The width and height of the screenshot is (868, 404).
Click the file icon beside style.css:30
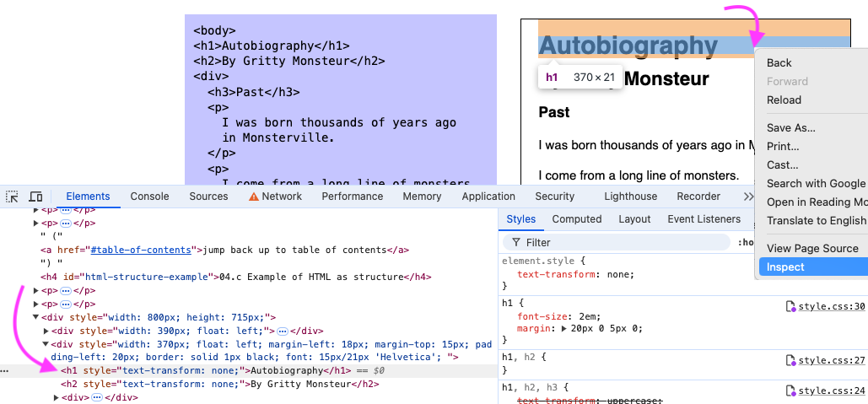click(790, 307)
